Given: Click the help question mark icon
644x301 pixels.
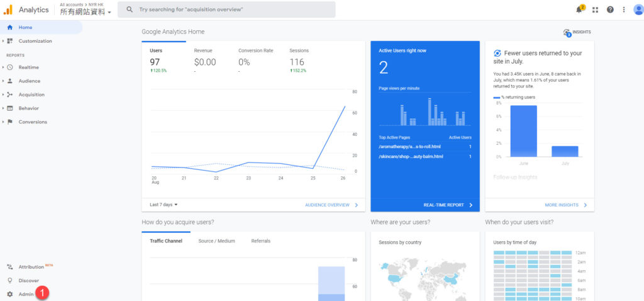Looking at the screenshot, I should tap(610, 9).
